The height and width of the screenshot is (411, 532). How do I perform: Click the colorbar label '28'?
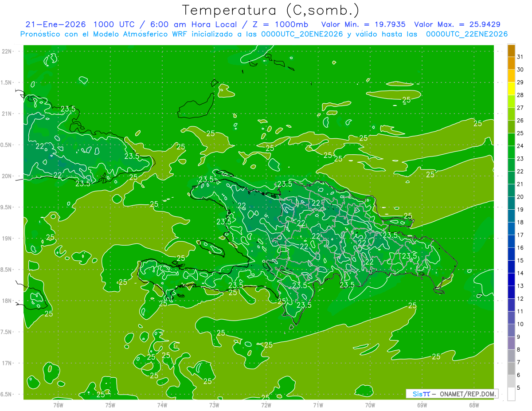coord(520,95)
